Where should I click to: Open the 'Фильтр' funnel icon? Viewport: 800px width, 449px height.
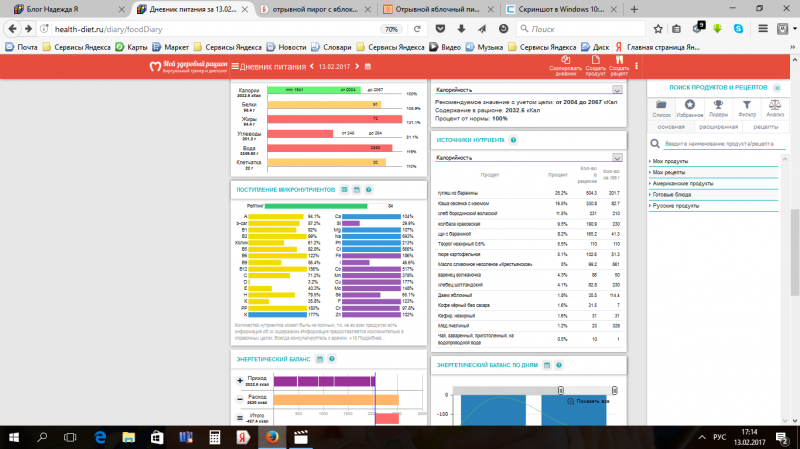pyautogui.click(x=745, y=107)
